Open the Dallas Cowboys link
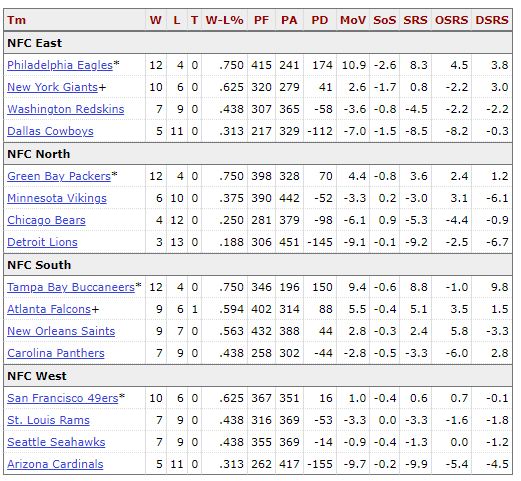The height and width of the screenshot is (481, 521). click(x=50, y=131)
